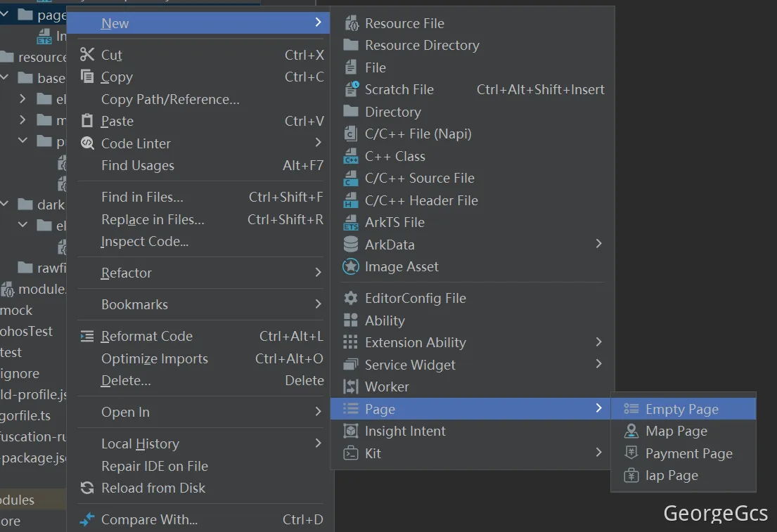777x532 pixels.
Task: Expand the ArkData submenu arrow
Action: (598, 244)
